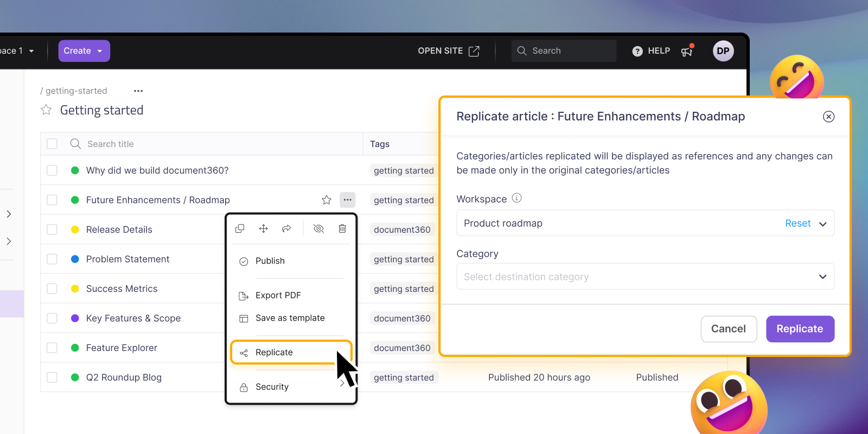The width and height of the screenshot is (868, 434).
Task: Select the Problem Statement checkbox
Action: [x=52, y=259]
